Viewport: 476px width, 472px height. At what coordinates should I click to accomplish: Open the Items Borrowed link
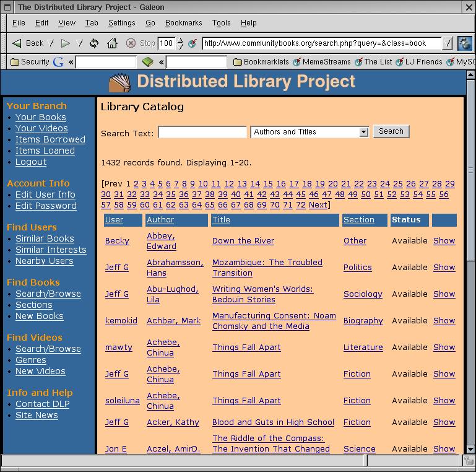pyautogui.click(x=50, y=139)
